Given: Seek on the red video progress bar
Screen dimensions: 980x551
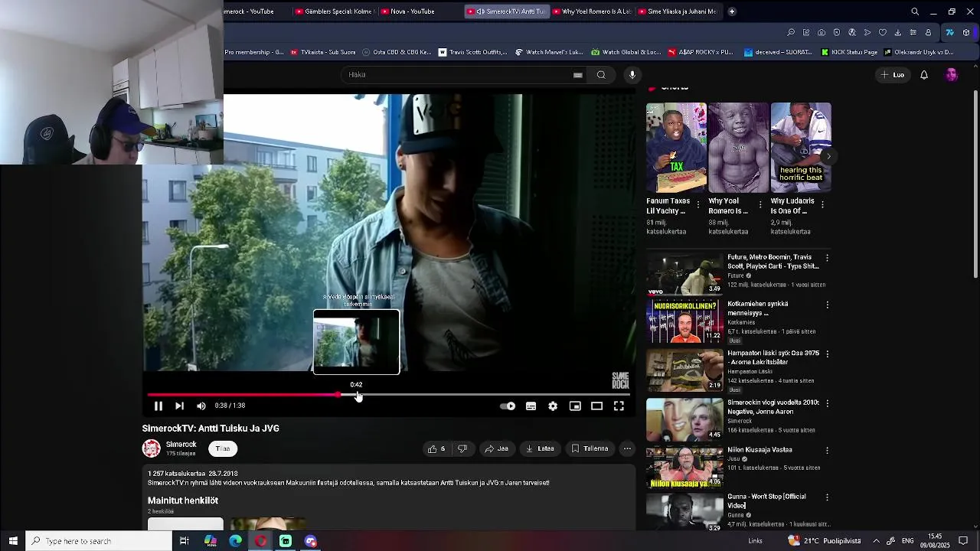Looking at the screenshot, I should pyautogui.click(x=388, y=395).
